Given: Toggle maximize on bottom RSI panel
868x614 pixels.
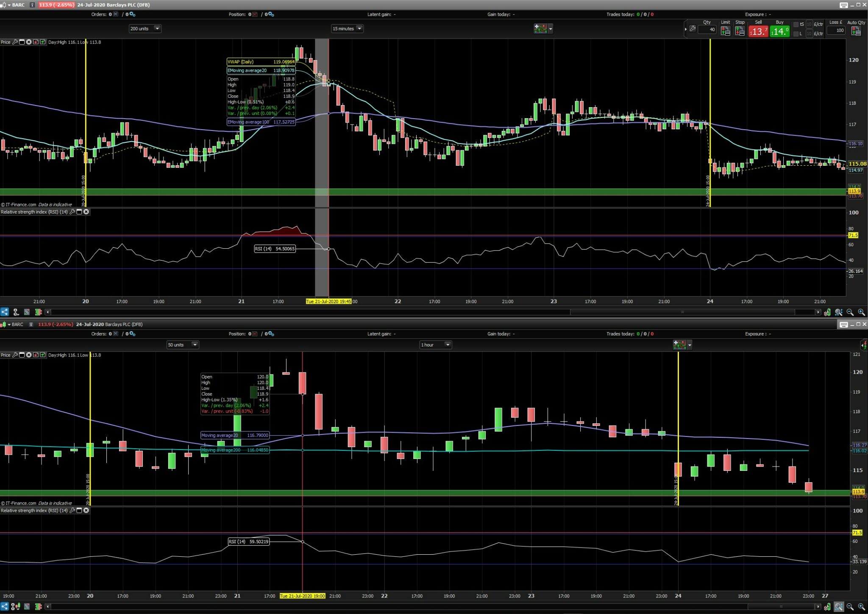Looking at the screenshot, I should (x=79, y=511).
